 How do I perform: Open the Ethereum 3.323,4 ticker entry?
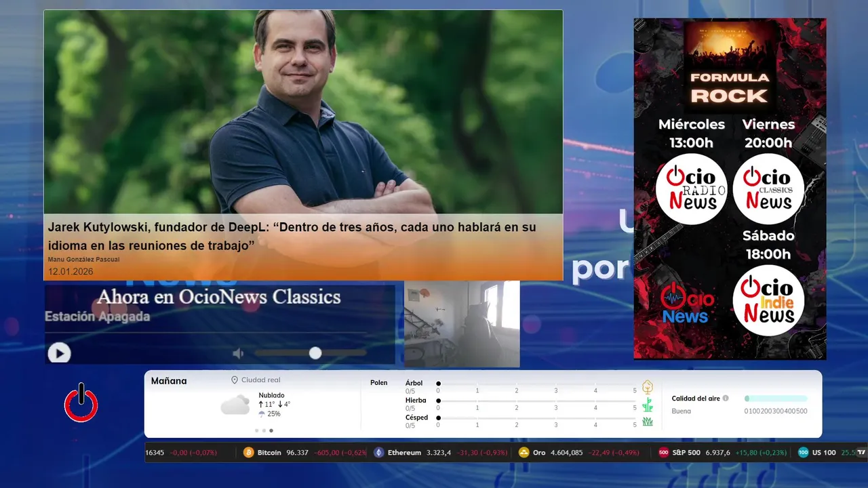[440, 453]
